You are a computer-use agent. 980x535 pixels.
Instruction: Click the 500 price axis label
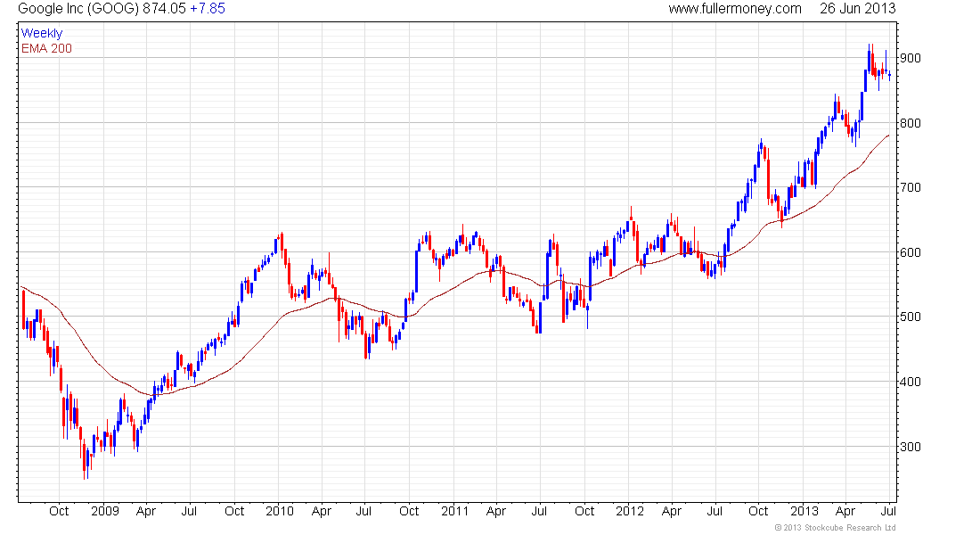[x=911, y=317]
